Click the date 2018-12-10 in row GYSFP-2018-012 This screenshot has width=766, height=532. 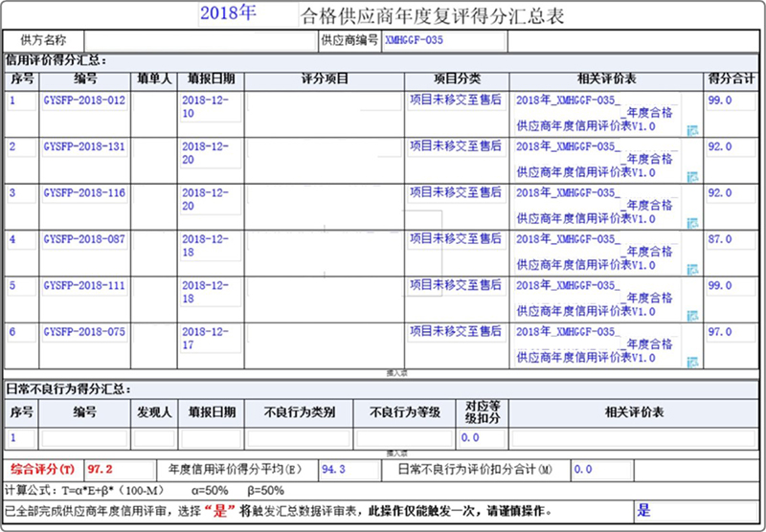pyautogui.click(x=210, y=107)
